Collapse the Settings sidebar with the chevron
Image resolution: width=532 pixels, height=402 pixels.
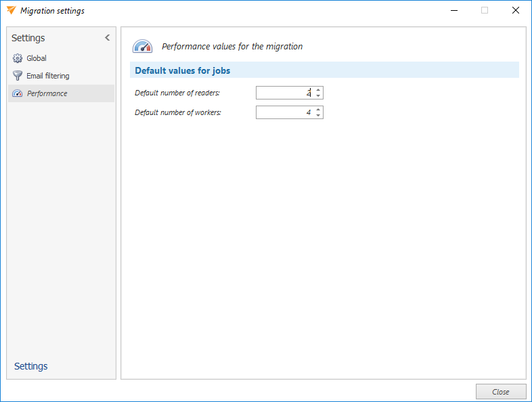pos(107,38)
